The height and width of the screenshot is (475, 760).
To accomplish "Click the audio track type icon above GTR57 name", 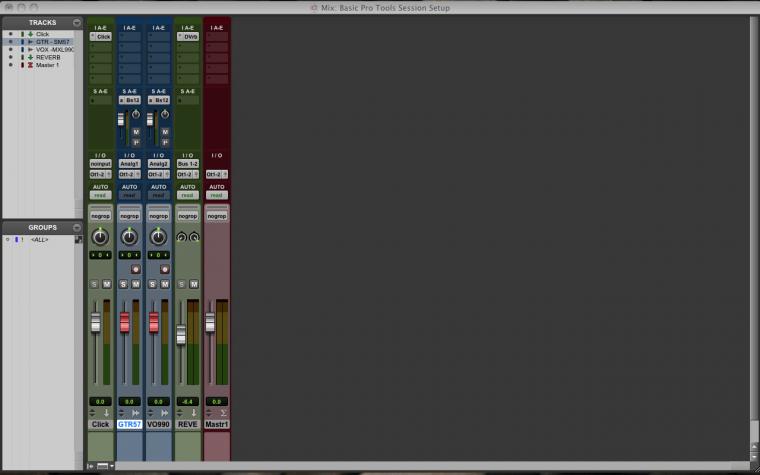I will [x=136, y=413].
